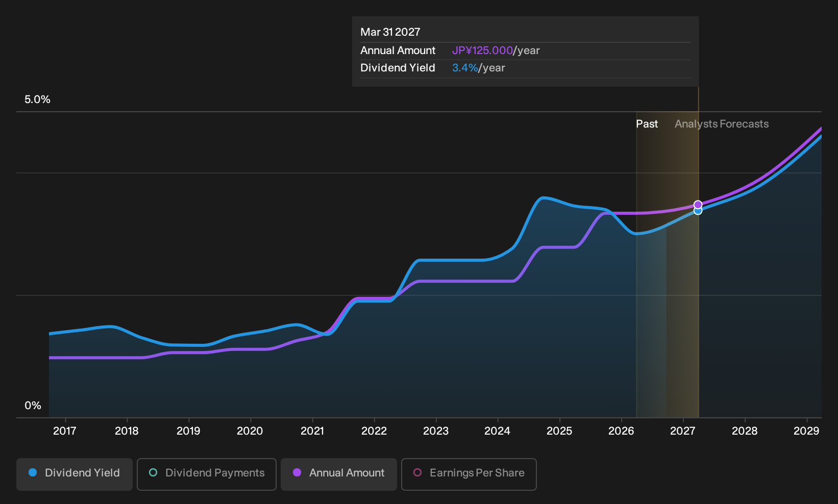Click the 5.0% y-axis label
The image size is (838, 504).
coord(37,99)
